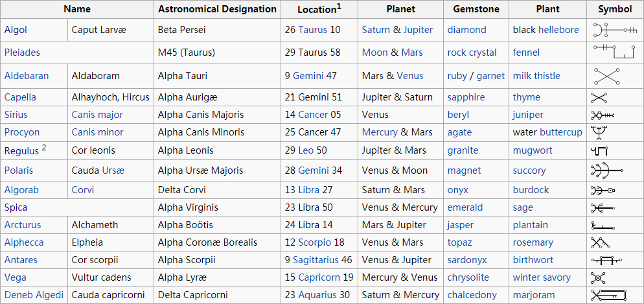Open the chrysolite gemstone link
This screenshot has height=304, width=644.
tap(468, 277)
